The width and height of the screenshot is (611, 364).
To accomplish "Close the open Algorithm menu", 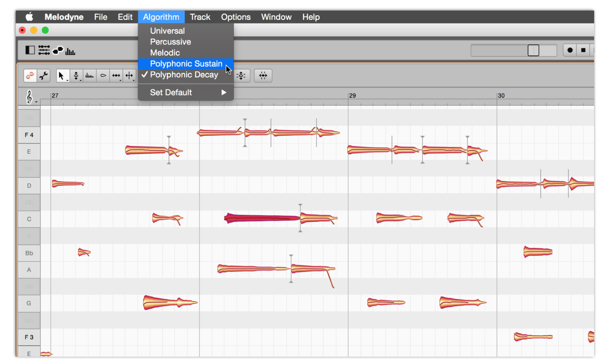I will 161,17.
